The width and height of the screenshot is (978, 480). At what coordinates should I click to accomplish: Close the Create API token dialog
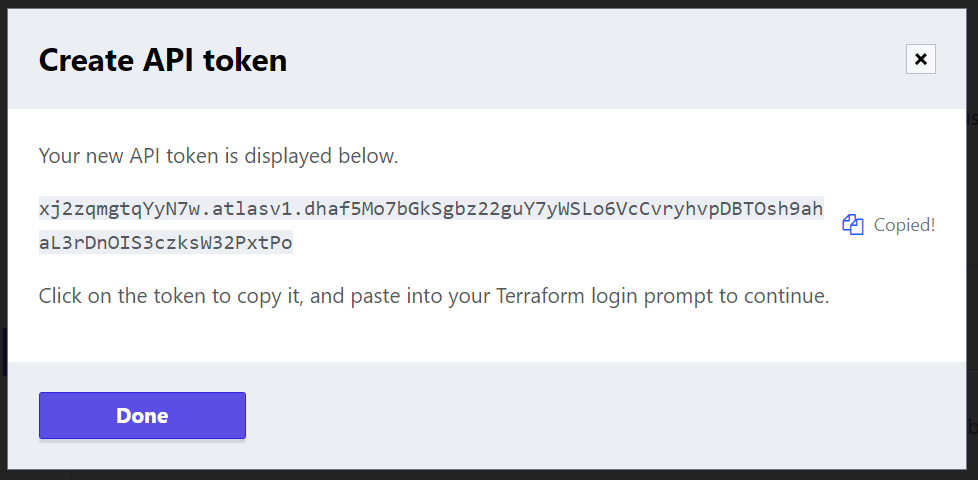point(921,59)
